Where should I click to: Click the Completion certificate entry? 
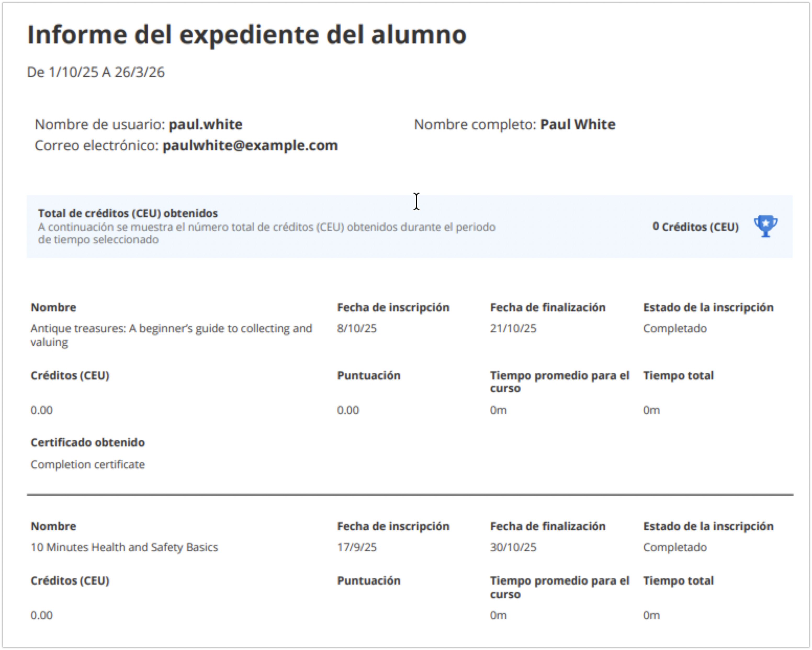[x=88, y=464]
